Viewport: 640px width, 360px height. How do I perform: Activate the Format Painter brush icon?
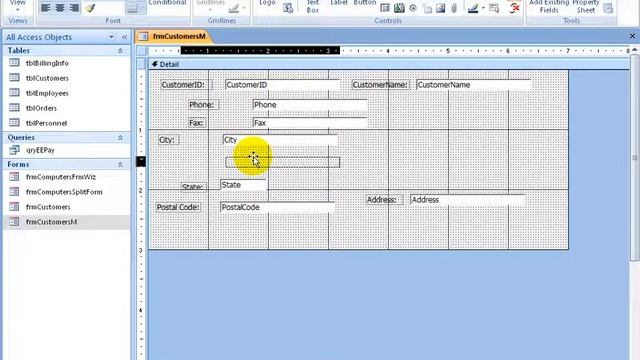tap(90, 8)
